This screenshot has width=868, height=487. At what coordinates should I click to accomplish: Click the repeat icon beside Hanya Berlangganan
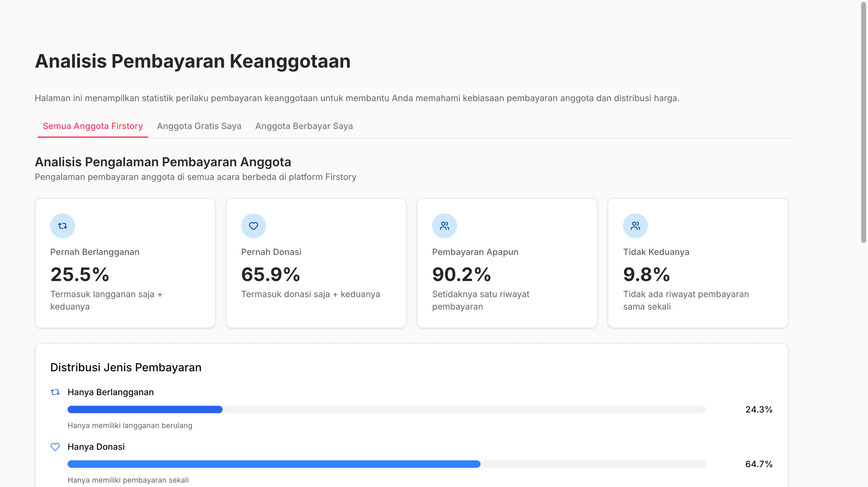pyautogui.click(x=55, y=392)
